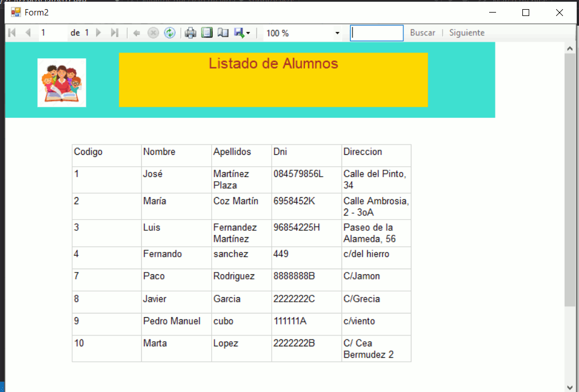Toggle print layout view
This screenshot has width=579, height=392.
point(207,33)
